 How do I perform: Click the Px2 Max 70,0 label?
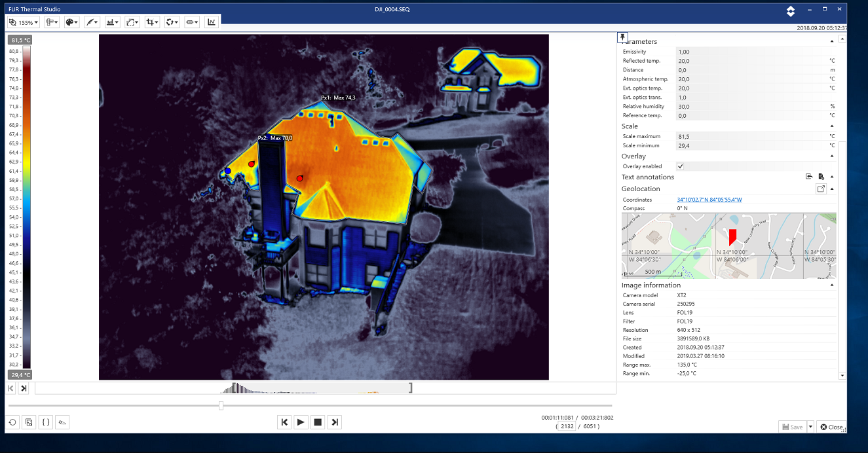(274, 138)
